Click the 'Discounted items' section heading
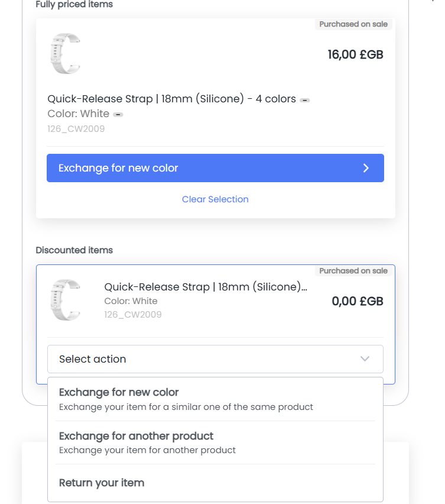 coord(74,250)
